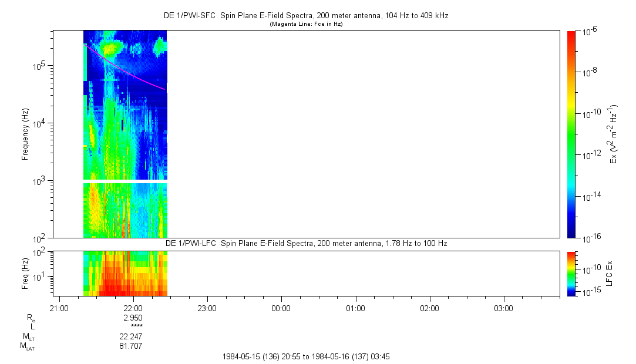Click the upper Ex spectrogram colorbar
This screenshot has height=364, width=636.
pyautogui.click(x=571, y=134)
